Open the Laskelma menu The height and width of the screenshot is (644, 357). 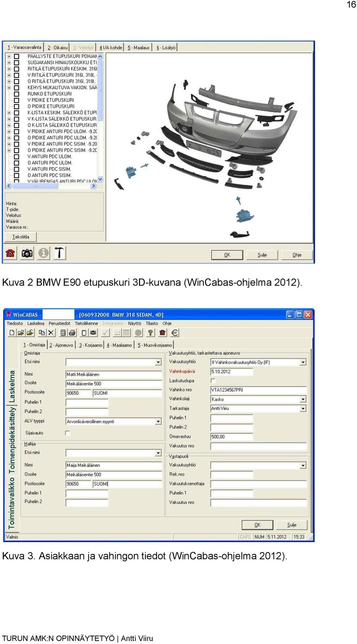[36, 323]
